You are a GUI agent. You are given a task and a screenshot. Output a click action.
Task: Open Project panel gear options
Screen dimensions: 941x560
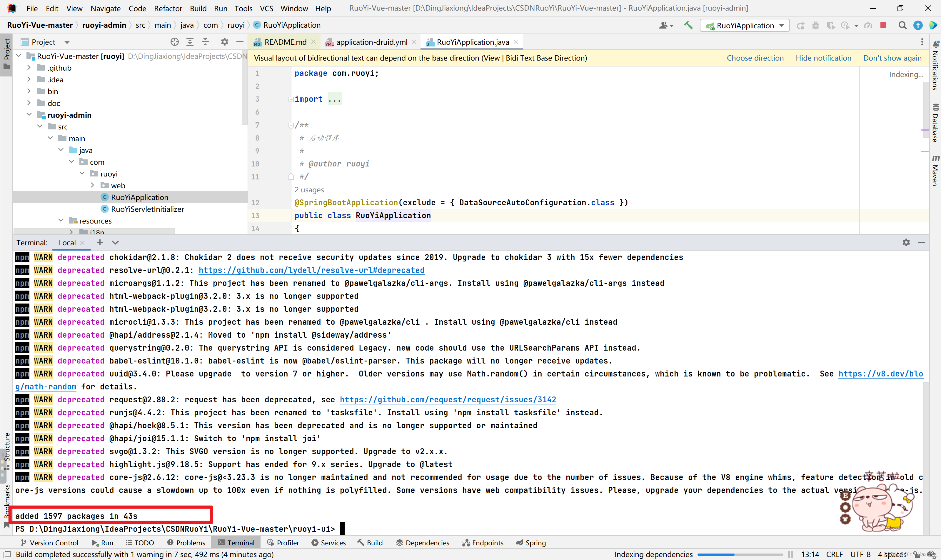point(224,42)
